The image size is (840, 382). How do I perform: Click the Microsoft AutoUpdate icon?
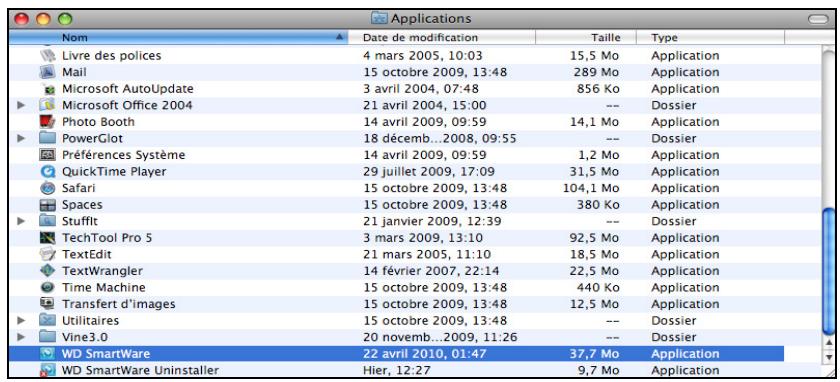[48, 89]
